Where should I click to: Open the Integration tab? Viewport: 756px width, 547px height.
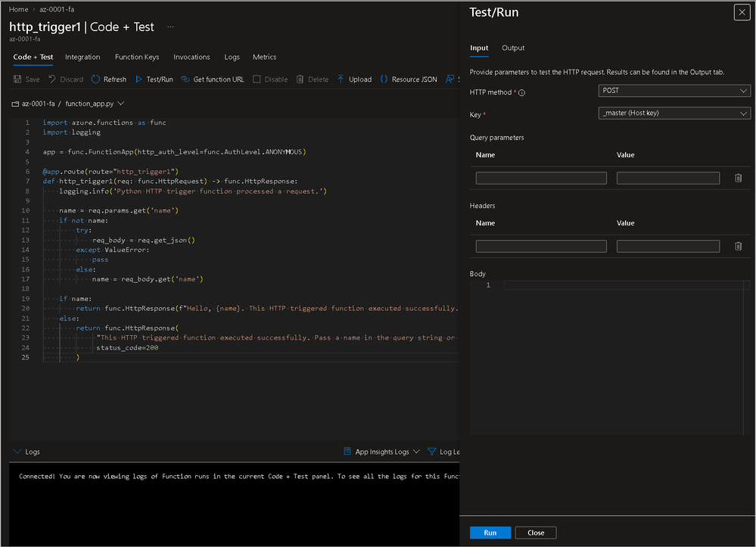pyautogui.click(x=82, y=57)
